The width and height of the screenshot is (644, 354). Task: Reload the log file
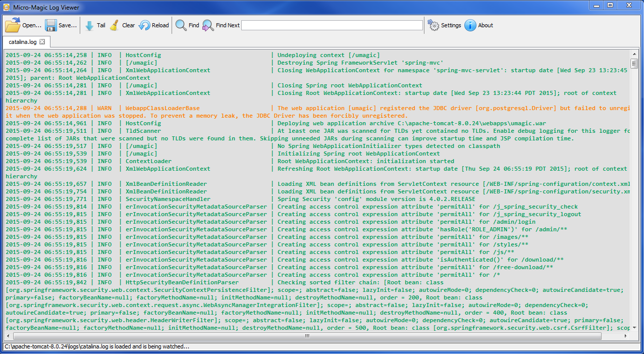tap(145, 25)
